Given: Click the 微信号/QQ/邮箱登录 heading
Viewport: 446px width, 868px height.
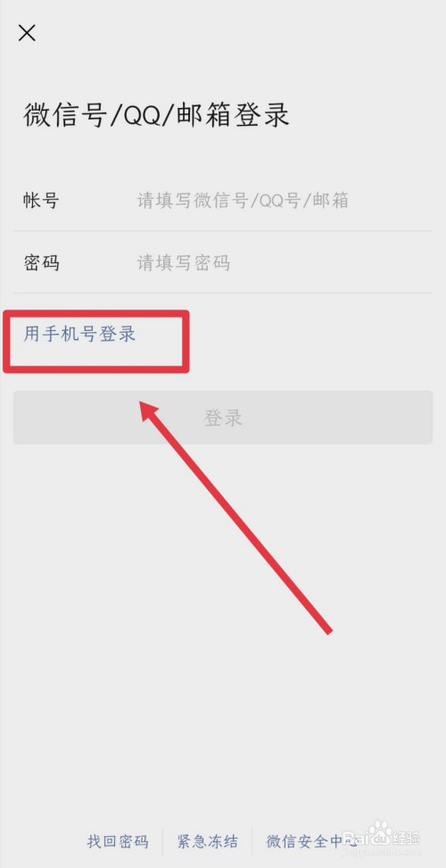Looking at the screenshot, I should tap(156, 116).
